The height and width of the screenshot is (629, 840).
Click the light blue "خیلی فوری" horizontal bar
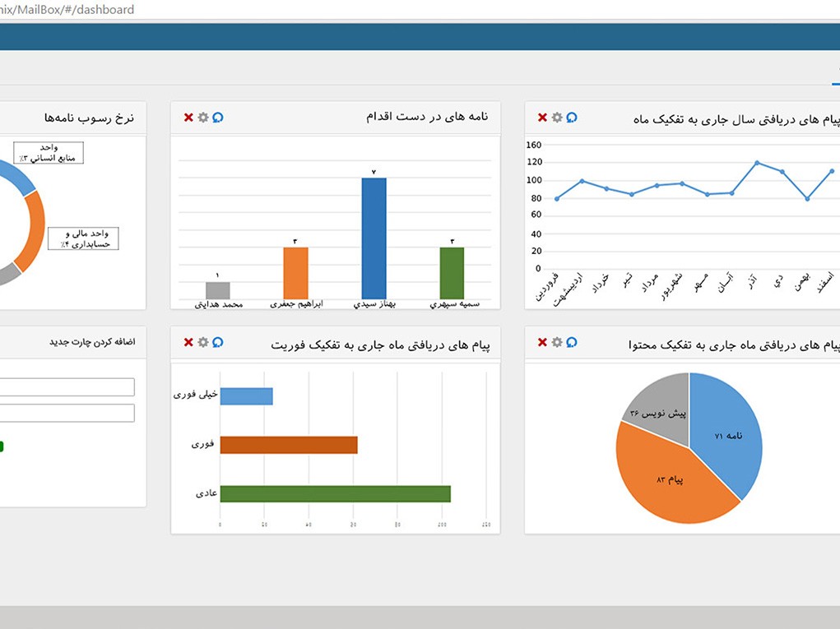tap(247, 396)
